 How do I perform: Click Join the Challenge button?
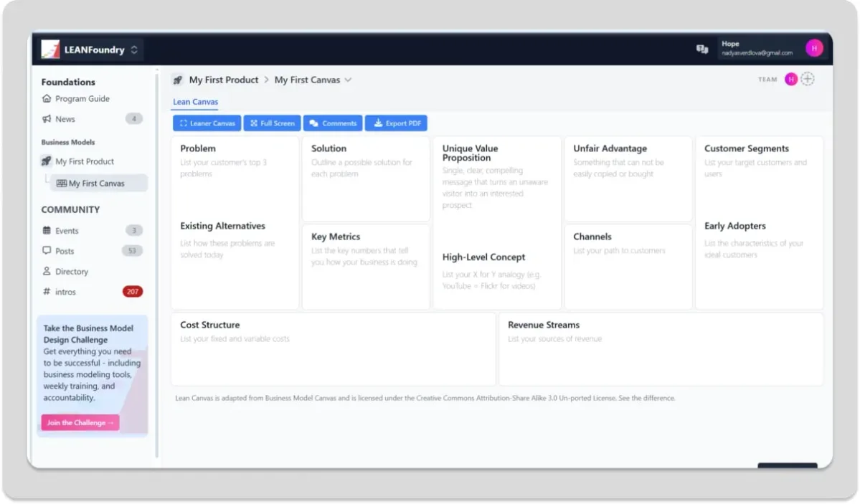pos(80,423)
